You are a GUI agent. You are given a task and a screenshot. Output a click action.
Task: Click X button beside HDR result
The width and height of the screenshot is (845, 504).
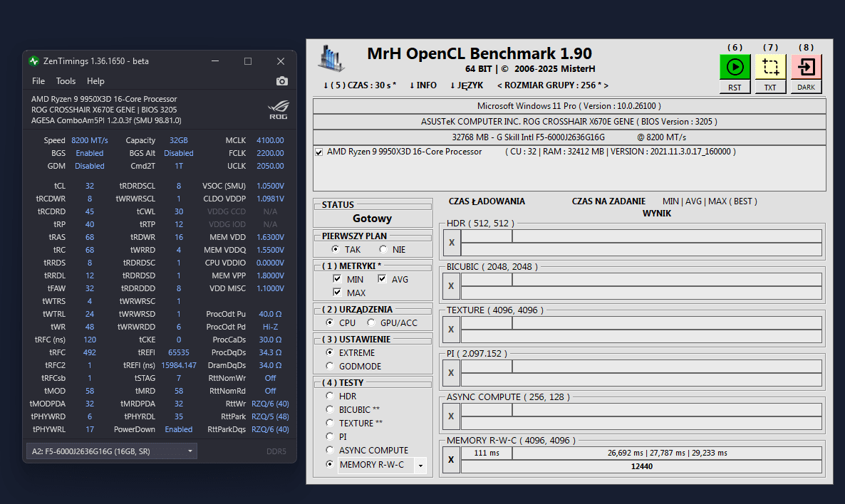click(452, 242)
